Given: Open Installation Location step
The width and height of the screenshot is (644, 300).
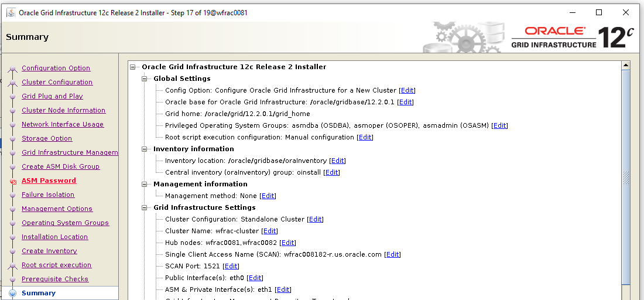Looking at the screenshot, I should (54, 237).
